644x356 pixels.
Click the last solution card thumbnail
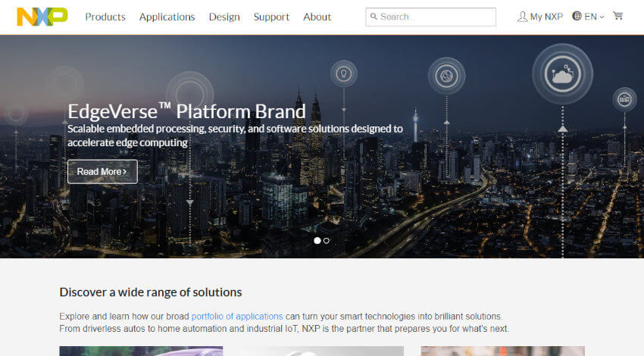click(x=502, y=351)
